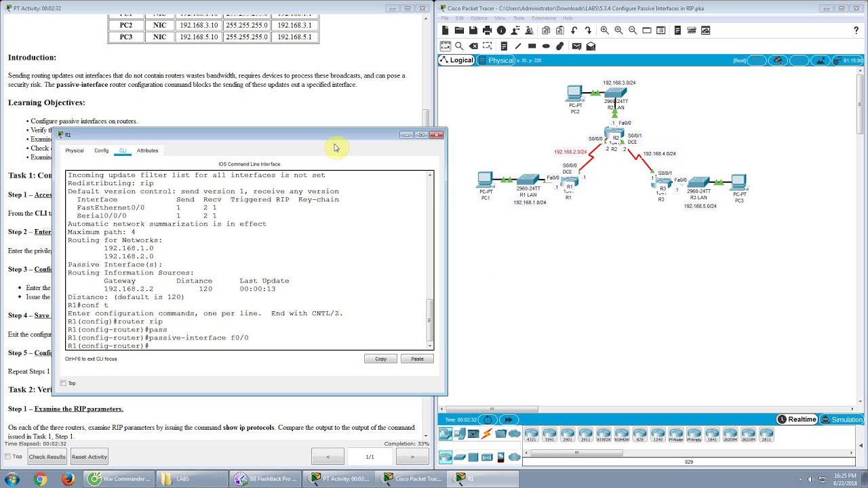Image resolution: width=868 pixels, height=488 pixels.
Task: Open the Activity Wizard info icon
Action: (x=501, y=30)
